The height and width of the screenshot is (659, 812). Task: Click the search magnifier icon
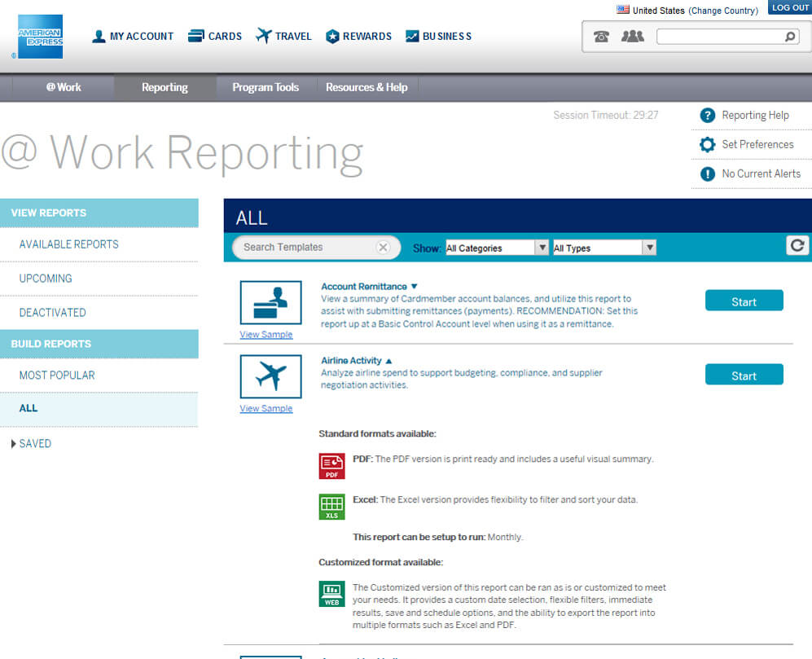point(788,37)
